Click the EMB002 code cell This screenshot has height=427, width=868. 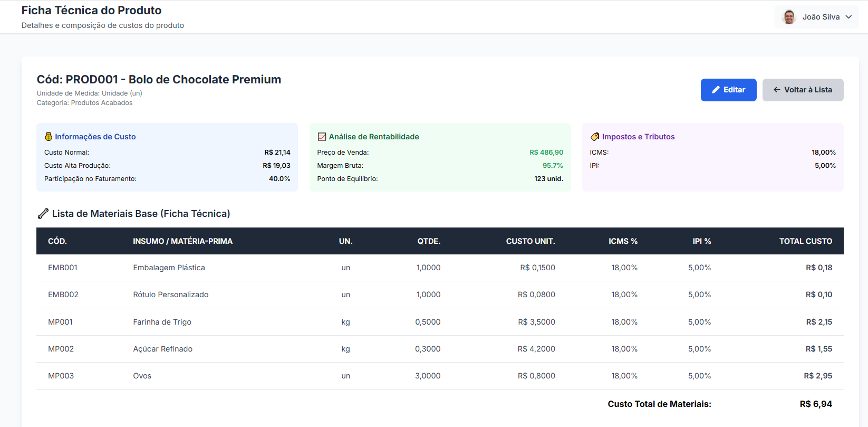(63, 295)
